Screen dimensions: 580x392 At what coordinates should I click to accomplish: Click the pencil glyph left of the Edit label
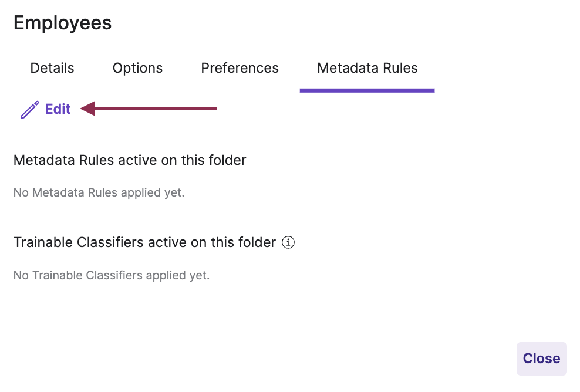coord(28,109)
